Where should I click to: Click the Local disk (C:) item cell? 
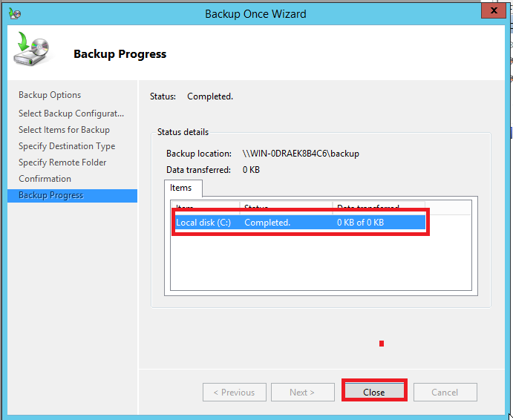(203, 223)
